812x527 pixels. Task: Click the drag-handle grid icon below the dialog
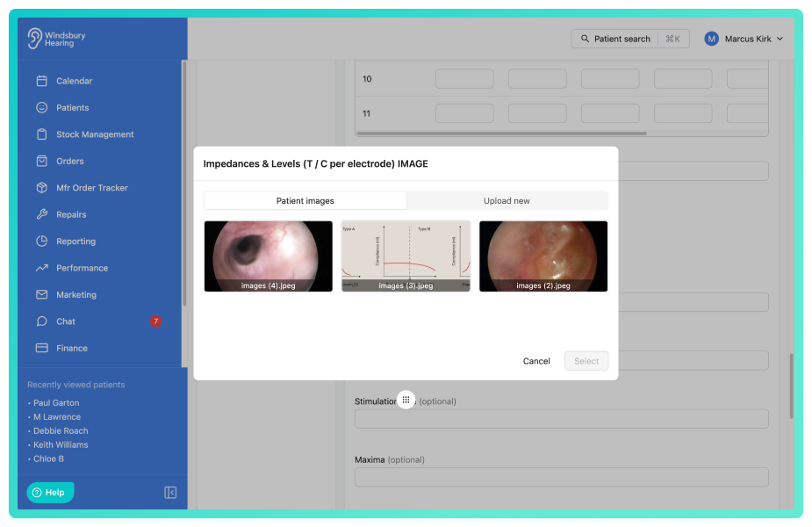(x=406, y=400)
